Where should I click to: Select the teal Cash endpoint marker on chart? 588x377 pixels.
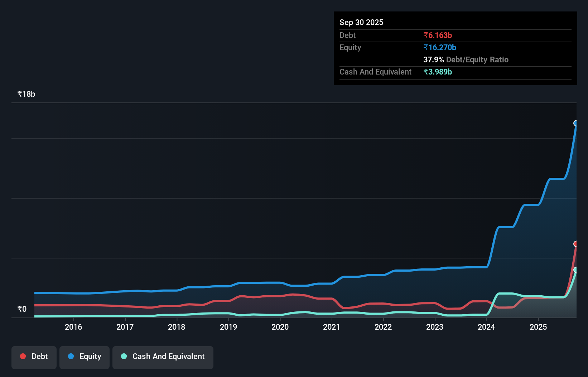pyautogui.click(x=576, y=270)
